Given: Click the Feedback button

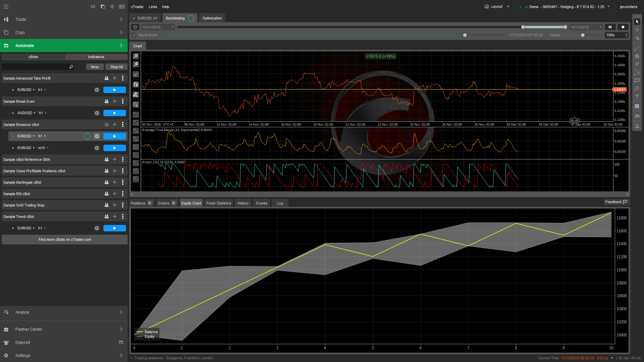Looking at the screenshot, I should (616, 202).
